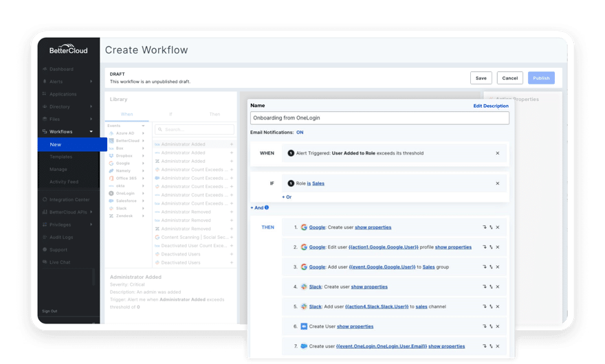Screen dimensions: 605x364
Task: Click branch icon on step 5 Slack Add user
Action: point(485,306)
